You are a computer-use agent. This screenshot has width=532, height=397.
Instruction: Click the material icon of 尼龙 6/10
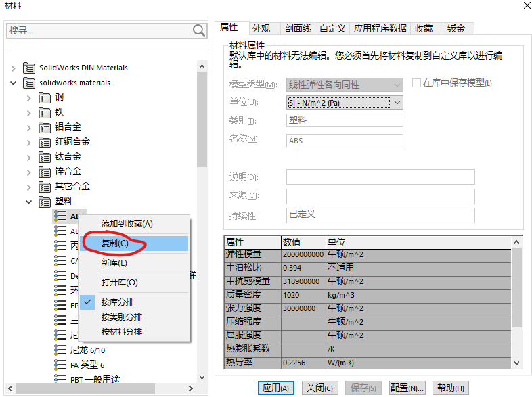coord(60,350)
